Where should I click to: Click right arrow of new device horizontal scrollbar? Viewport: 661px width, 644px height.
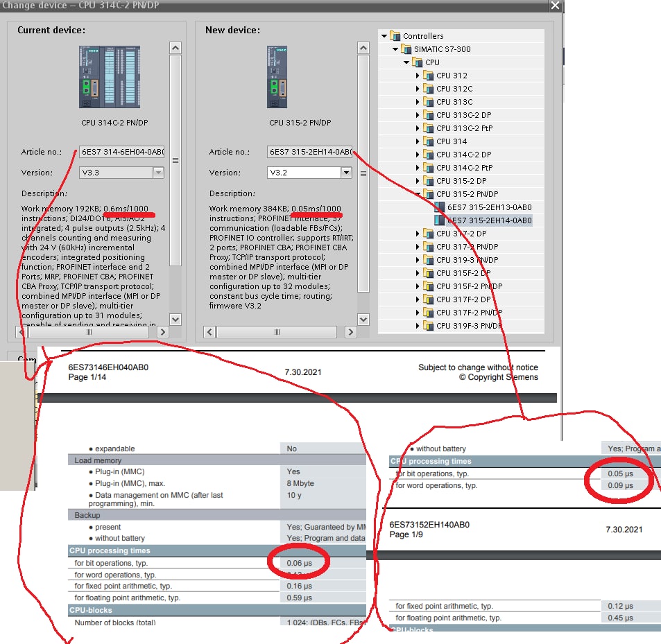click(x=350, y=332)
